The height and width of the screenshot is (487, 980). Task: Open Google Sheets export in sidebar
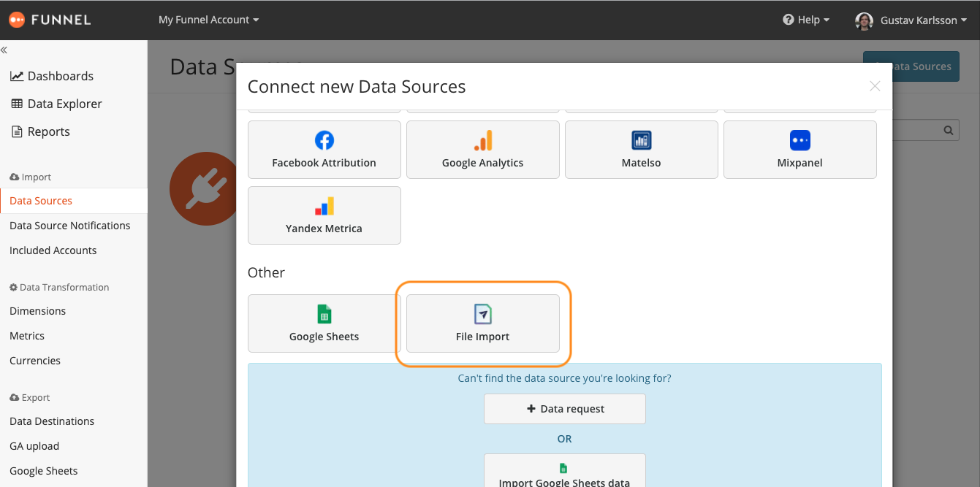click(x=44, y=471)
